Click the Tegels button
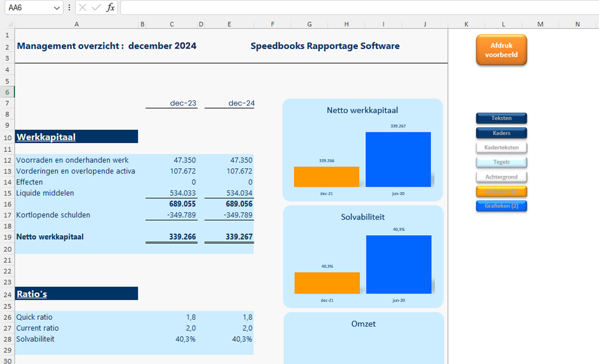This screenshot has height=364, width=599. coord(501,162)
